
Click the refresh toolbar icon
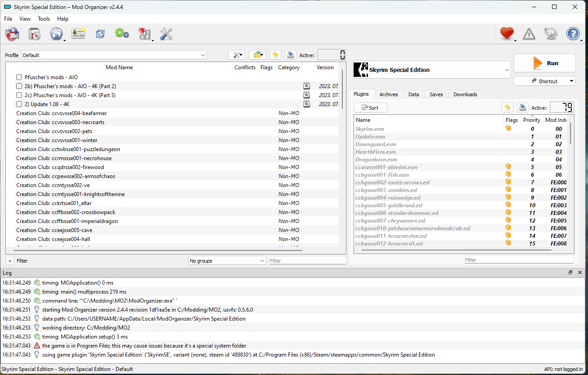click(x=100, y=34)
